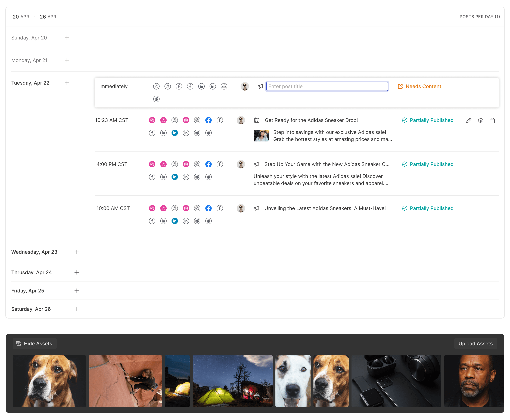
Task: Click the Enter post title input field
Action: click(327, 86)
